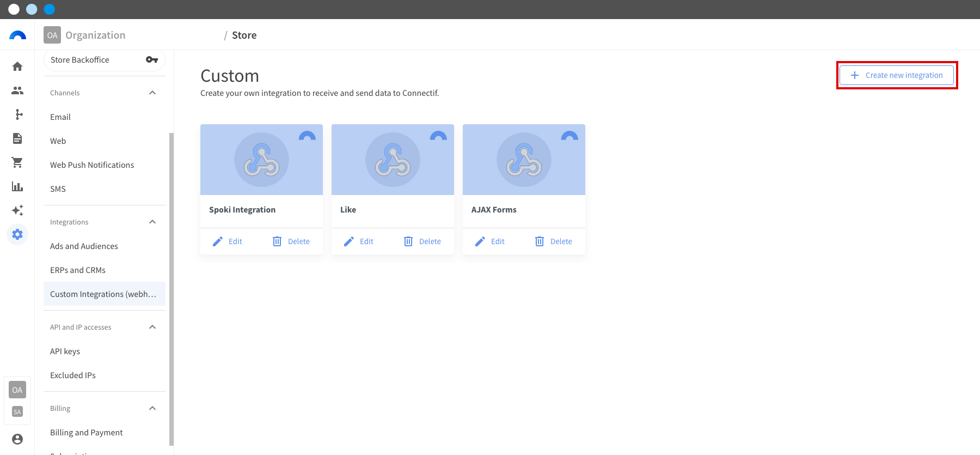
Task: Collapse the Billing section chevron
Action: 152,408
